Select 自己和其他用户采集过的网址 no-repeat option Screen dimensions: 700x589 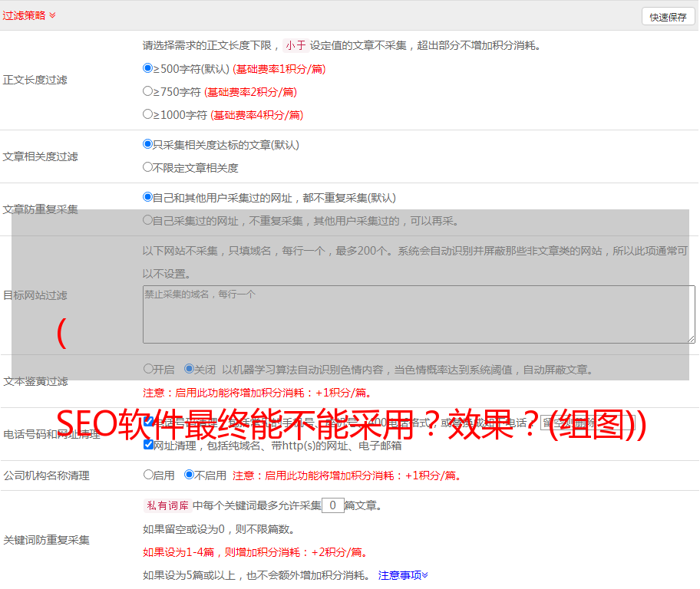click(x=147, y=197)
